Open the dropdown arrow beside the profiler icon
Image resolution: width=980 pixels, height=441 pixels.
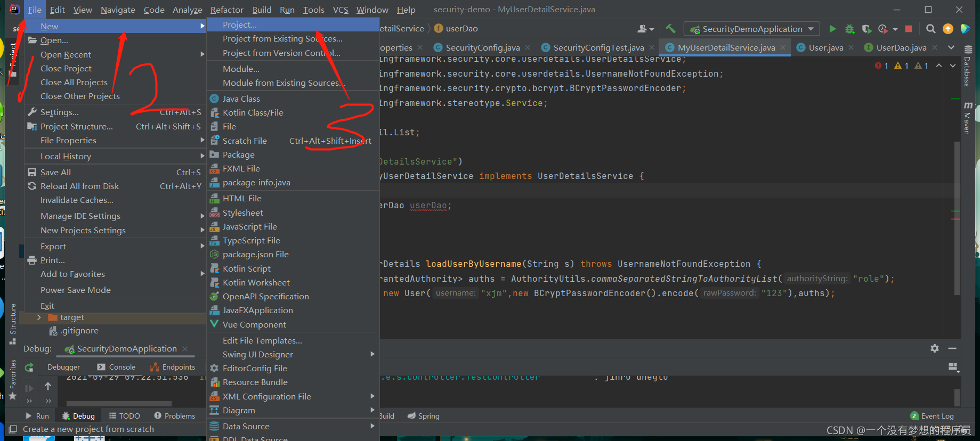[x=895, y=29]
